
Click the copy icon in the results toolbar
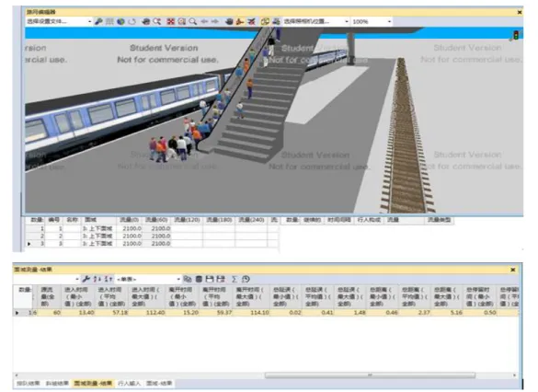[188, 279]
